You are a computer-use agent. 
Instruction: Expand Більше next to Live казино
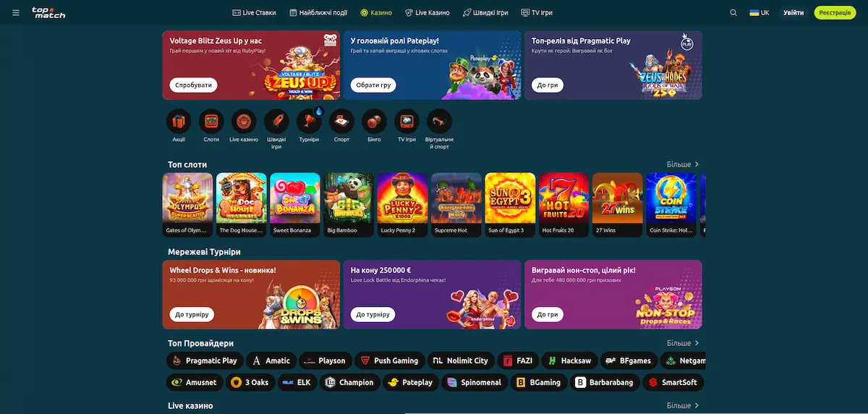[x=683, y=406]
